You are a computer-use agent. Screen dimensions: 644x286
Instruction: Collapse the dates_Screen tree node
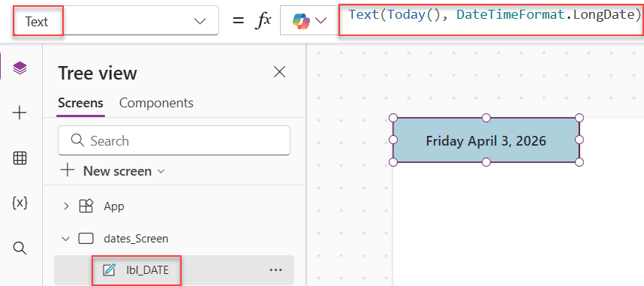tap(66, 239)
